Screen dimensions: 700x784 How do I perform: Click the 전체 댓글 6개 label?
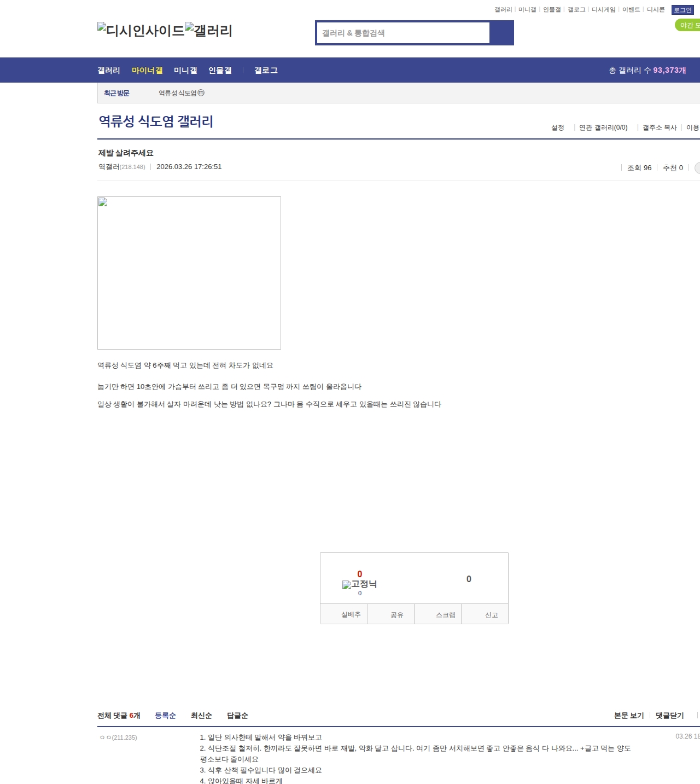[x=119, y=716]
